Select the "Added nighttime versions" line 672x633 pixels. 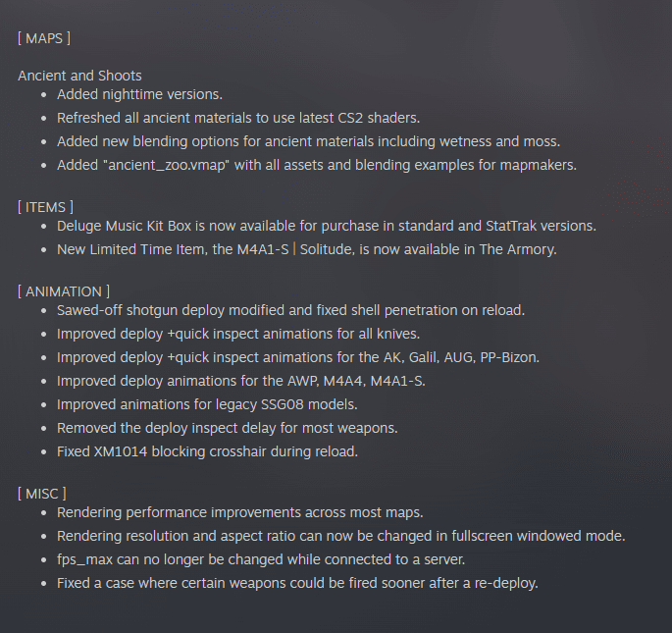click(139, 95)
